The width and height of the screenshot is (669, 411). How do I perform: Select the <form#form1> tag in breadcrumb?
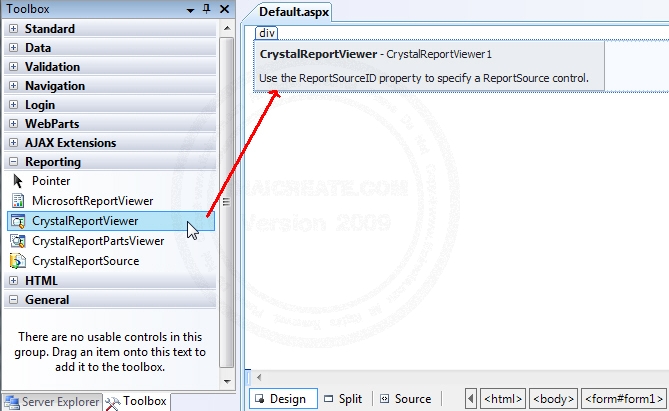(624, 399)
